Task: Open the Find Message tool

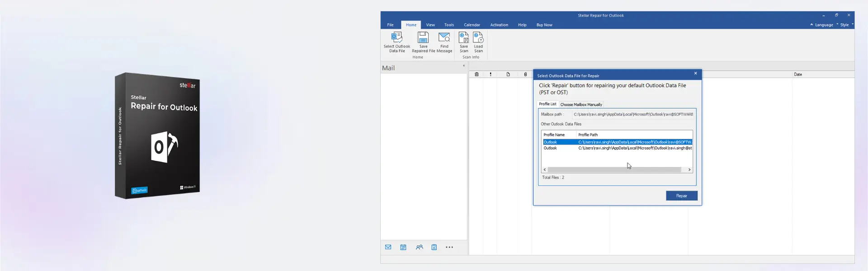Action: pos(444,42)
